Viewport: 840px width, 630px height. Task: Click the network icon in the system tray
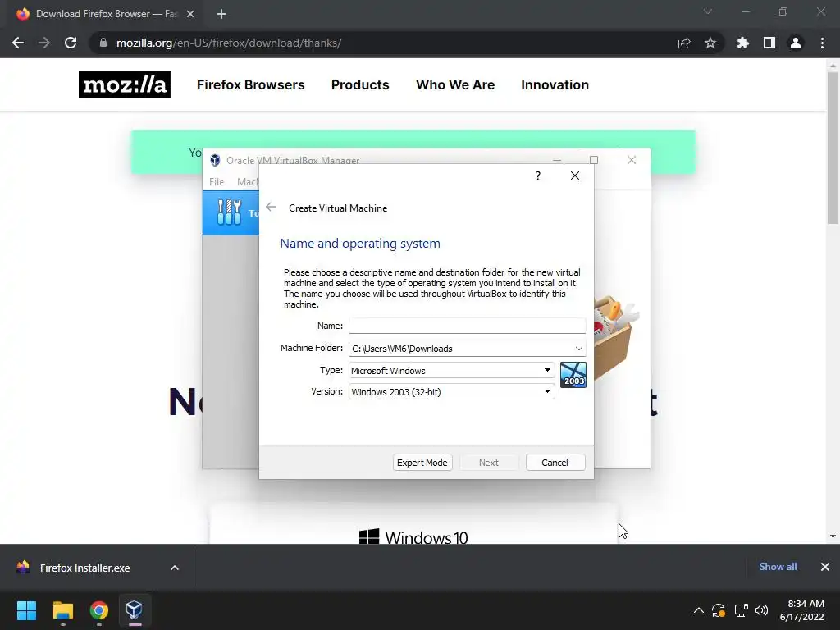coord(741,610)
